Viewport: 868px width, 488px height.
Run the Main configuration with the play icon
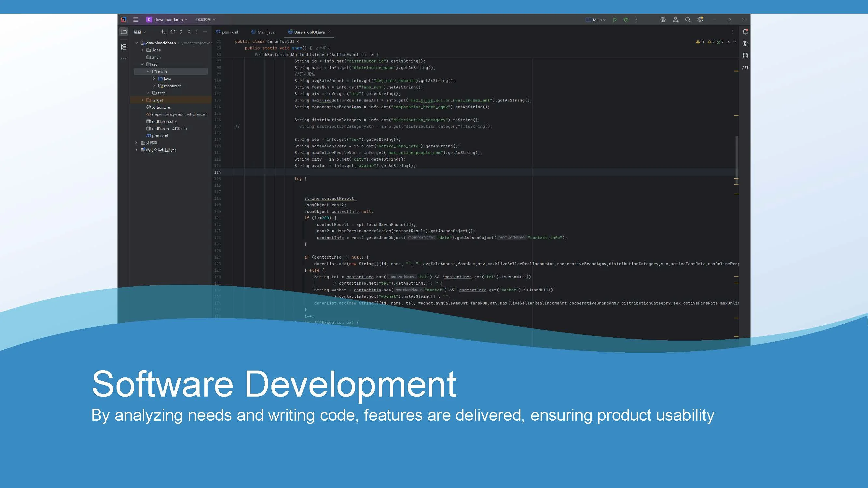click(615, 20)
